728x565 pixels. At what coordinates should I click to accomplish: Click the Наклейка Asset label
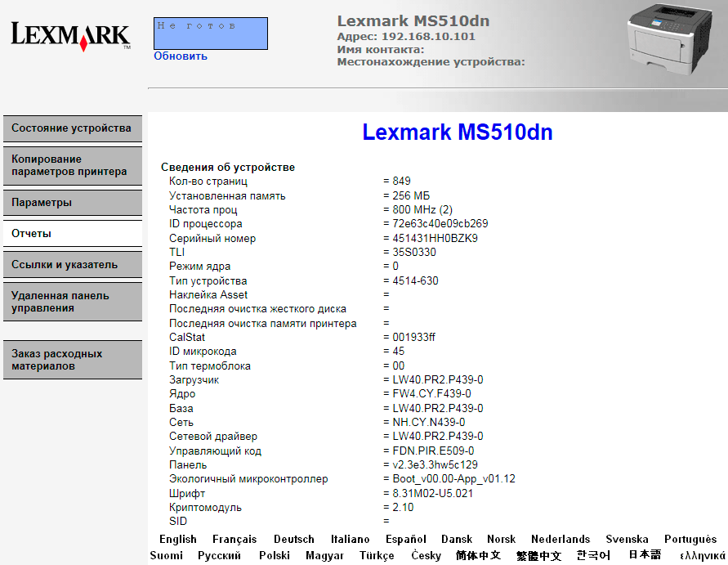pyautogui.click(x=208, y=295)
